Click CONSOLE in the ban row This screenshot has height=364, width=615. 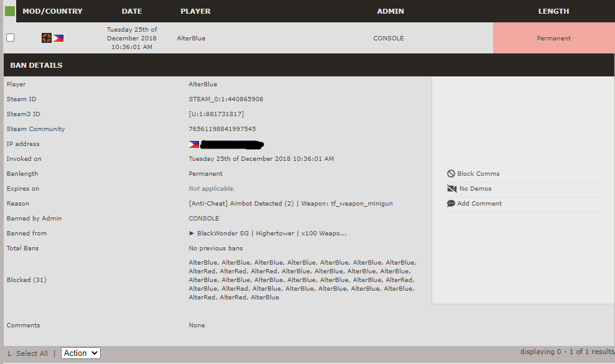388,38
